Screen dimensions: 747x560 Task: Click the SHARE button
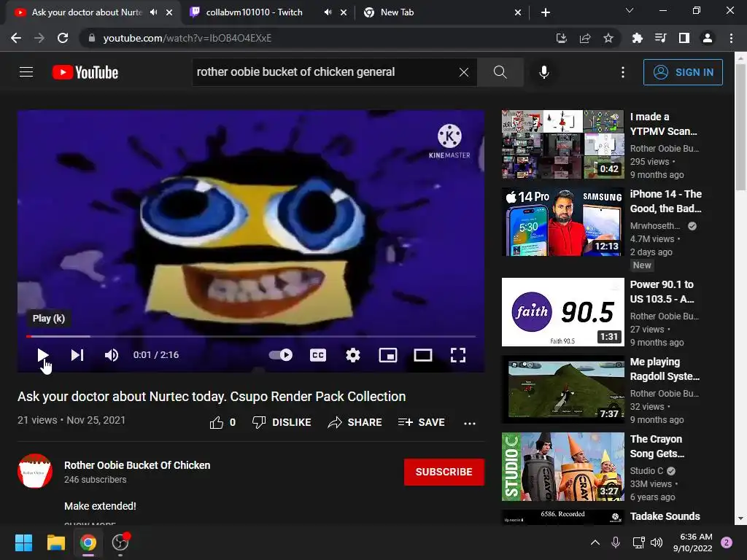(x=355, y=422)
